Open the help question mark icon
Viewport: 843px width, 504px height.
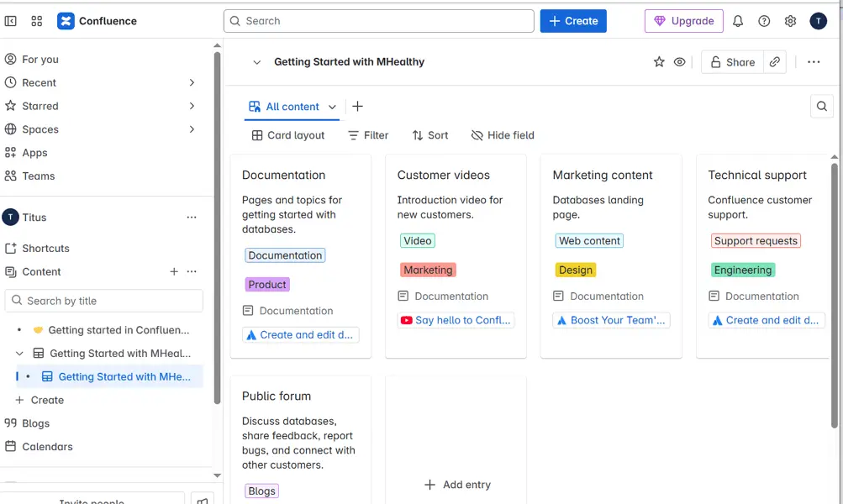pos(764,21)
